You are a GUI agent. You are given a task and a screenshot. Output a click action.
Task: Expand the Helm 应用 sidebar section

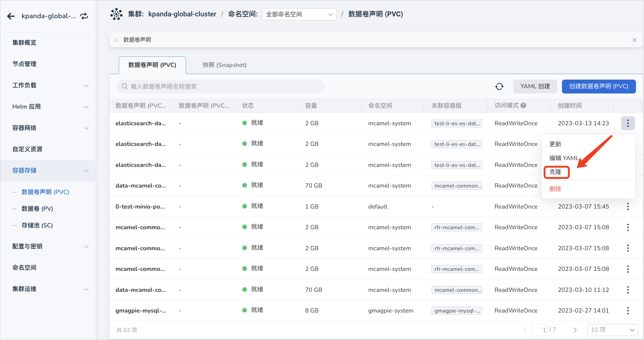(86, 107)
